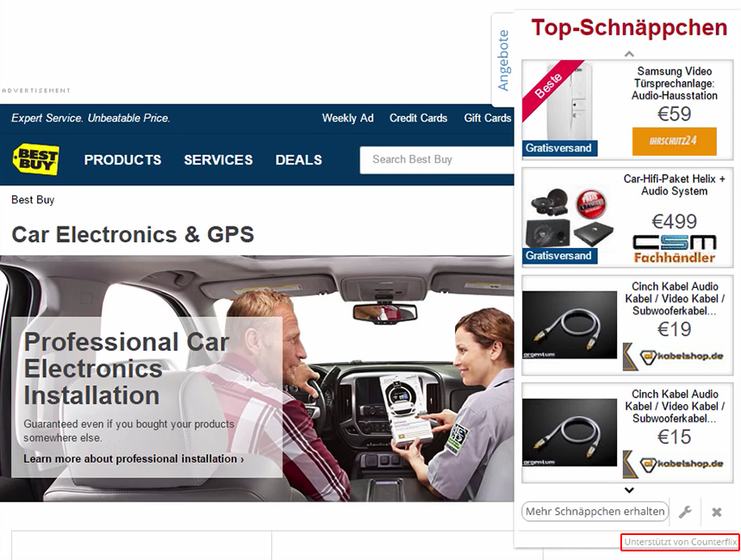741x560 pixels.
Task: Open the DEALS menu
Action: pos(298,160)
